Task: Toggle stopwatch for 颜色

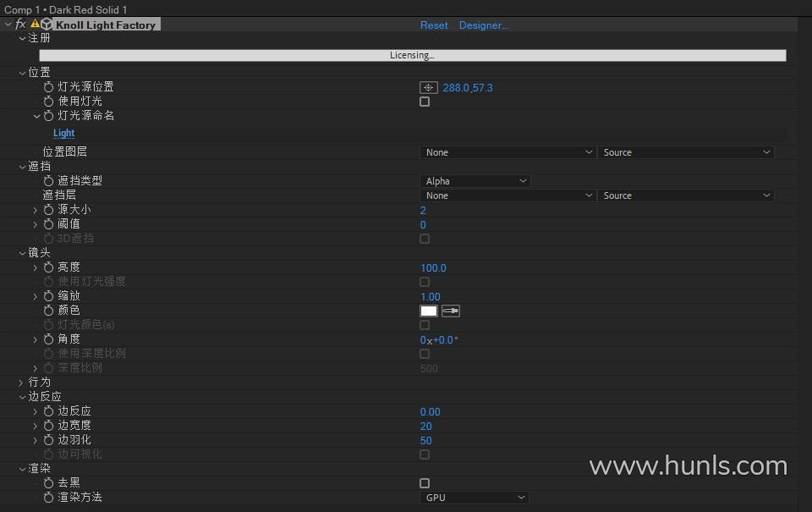Action: (x=49, y=311)
